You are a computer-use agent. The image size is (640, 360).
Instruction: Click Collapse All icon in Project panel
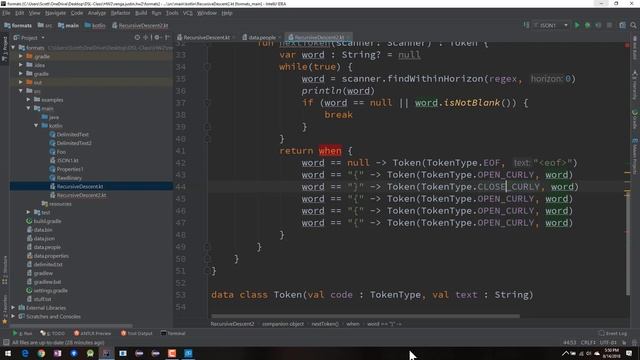(x=147, y=38)
